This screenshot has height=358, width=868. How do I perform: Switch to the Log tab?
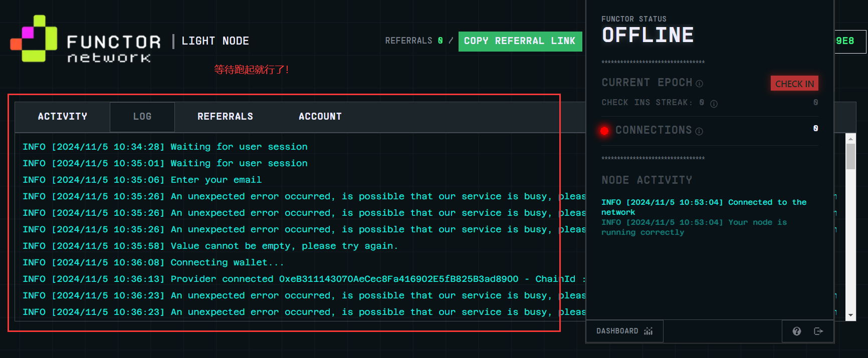[x=142, y=117]
